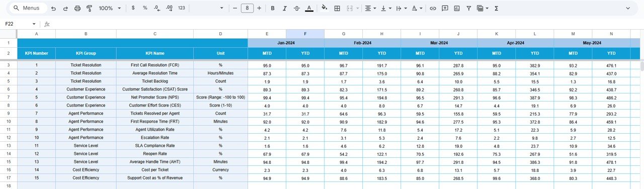The width and height of the screenshot is (644, 189).
Task: Open vertical align dropdown
Action: 386,8
